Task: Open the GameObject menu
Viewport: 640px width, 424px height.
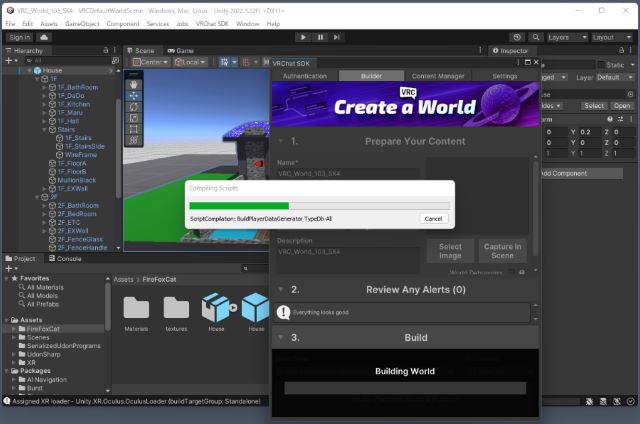Action: [82, 24]
